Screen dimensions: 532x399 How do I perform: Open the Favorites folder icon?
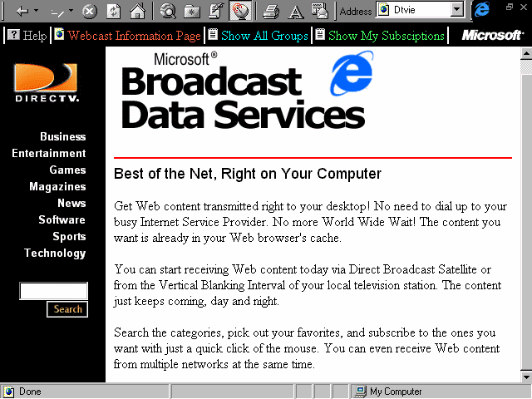192,12
